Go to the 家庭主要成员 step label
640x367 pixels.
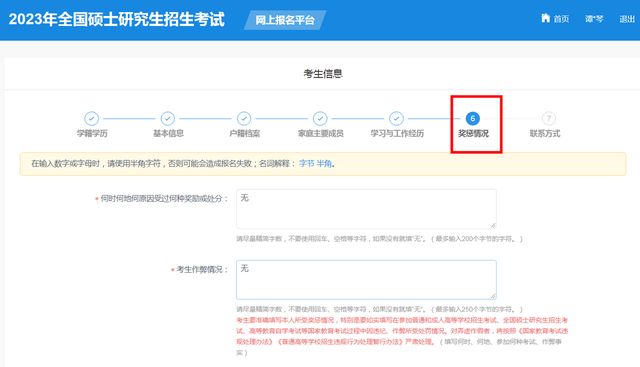coord(321,133)
